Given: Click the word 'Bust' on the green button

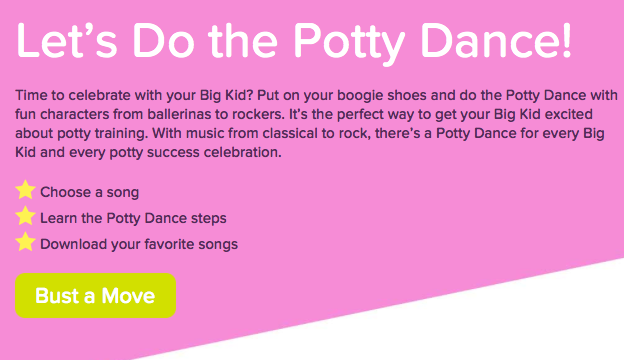Looking at the screenshot, I should 57,296.
